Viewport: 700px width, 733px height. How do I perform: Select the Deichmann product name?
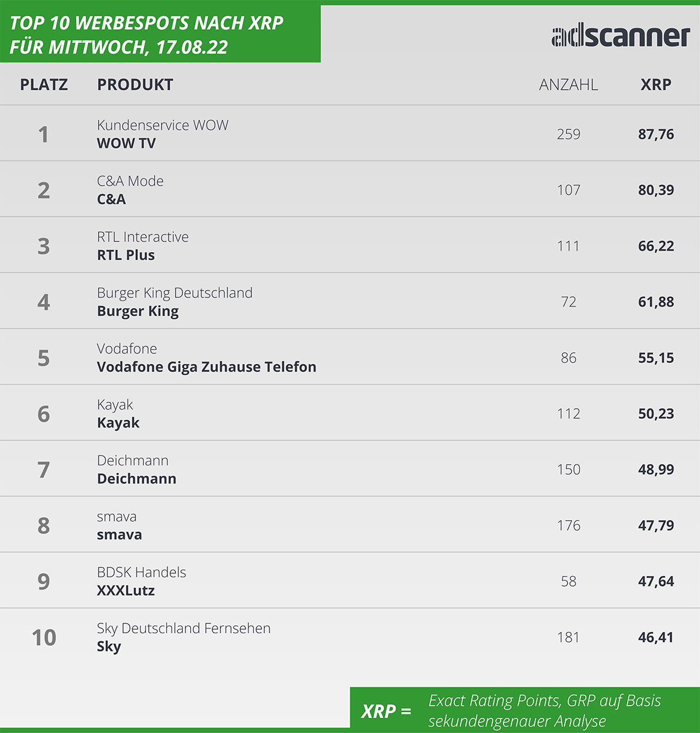click(x=136, y=479)
